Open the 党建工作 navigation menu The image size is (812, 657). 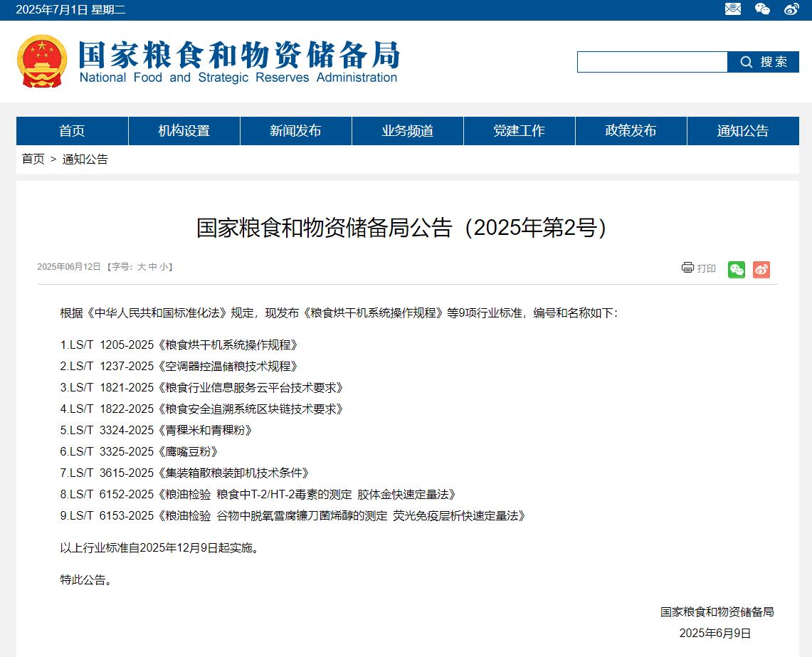519,131
